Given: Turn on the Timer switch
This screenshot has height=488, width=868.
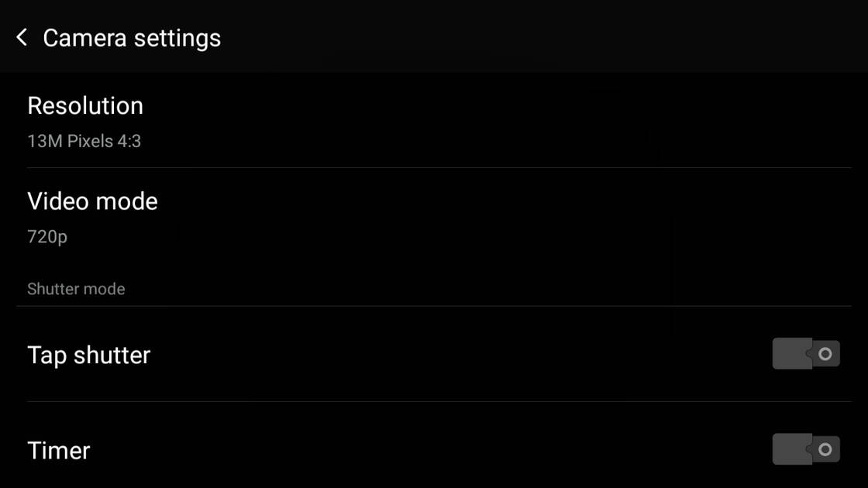Looking at the screenshot, I should 806,449.
